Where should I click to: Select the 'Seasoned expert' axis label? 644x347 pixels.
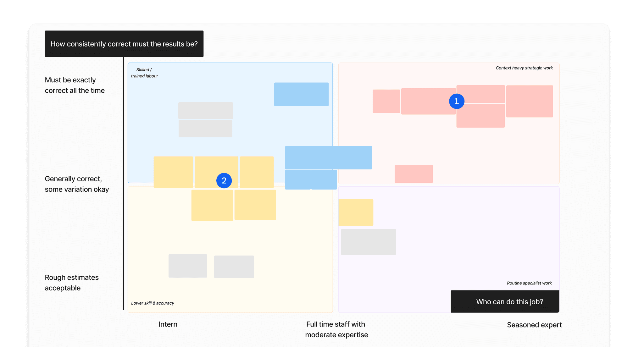point(534,325)
